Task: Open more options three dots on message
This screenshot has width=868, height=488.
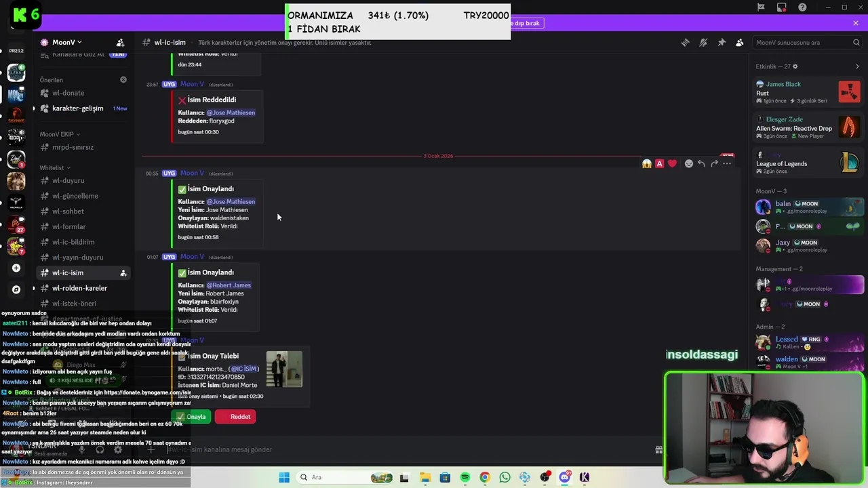Action: click(x=727, y=163)
